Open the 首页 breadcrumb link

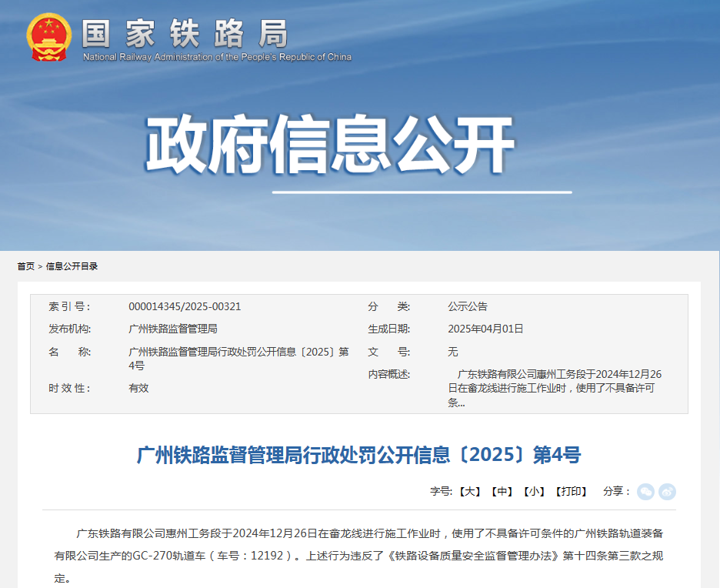[25, 266]
